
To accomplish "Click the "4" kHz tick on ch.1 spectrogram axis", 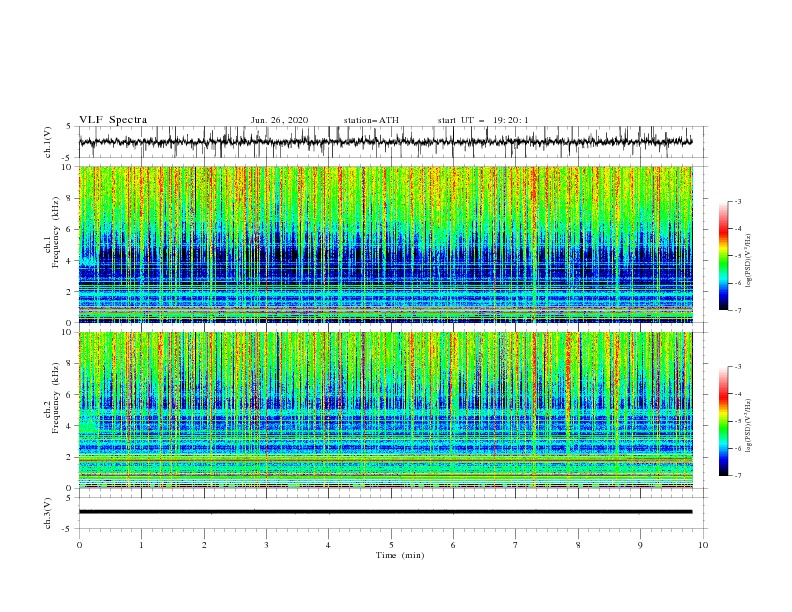I will (x=69, y=261).
